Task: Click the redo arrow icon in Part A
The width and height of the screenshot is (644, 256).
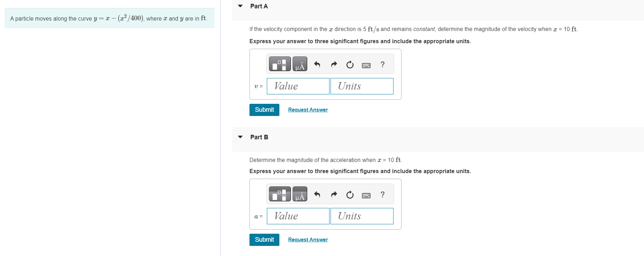Action: 333,64
